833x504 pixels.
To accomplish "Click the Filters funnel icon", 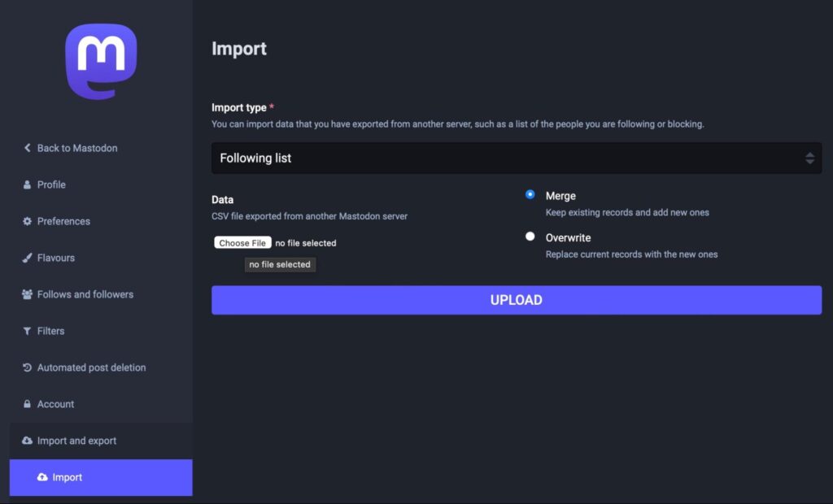I will 27,331.
